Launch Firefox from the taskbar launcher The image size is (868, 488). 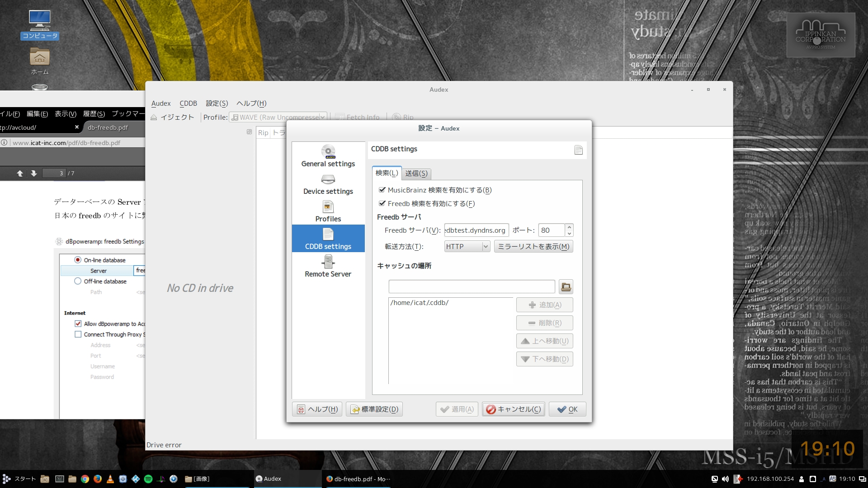click(98, 479)
